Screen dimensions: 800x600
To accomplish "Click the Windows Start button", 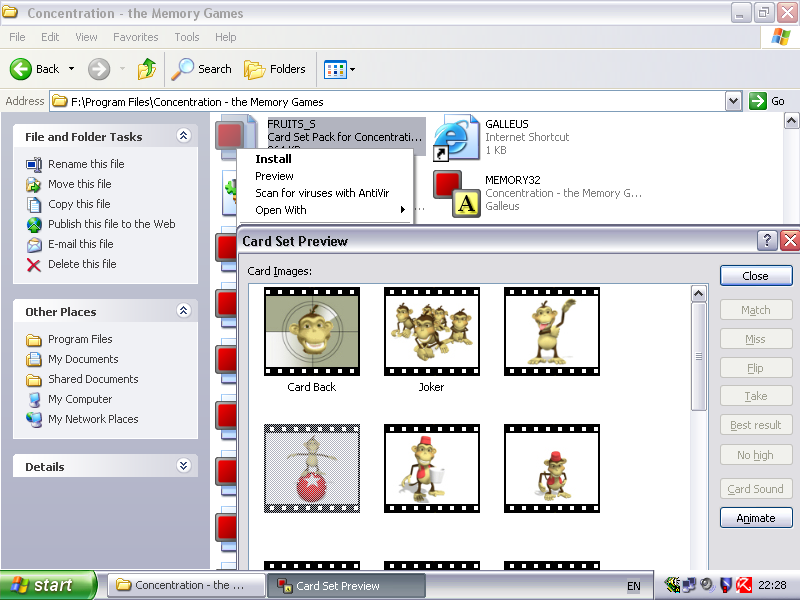I will tap(48, 585).
